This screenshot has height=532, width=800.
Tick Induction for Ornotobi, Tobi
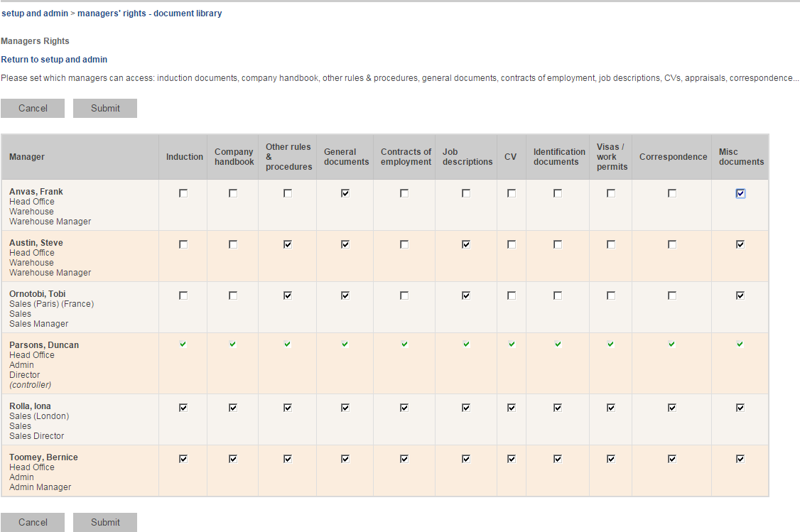[x=183, y=295]
